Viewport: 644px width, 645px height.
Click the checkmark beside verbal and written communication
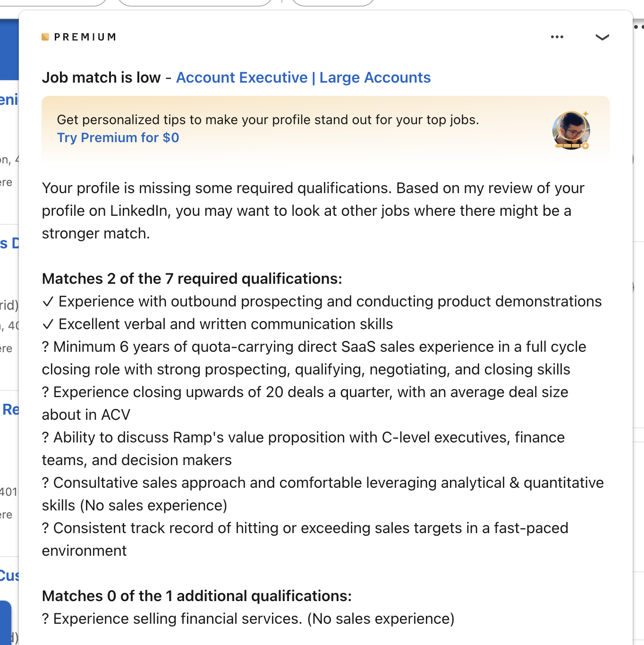click(x=48, y=324)
